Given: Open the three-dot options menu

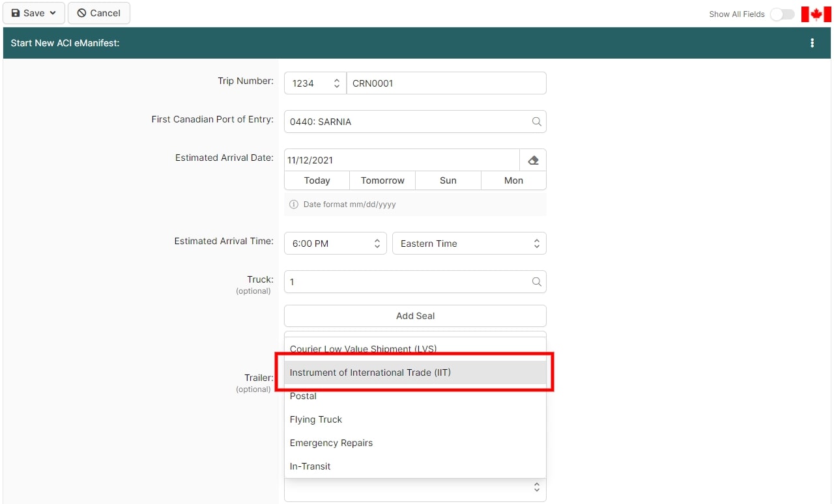Looking at the screenshot, I should click(x=812, y=43).
